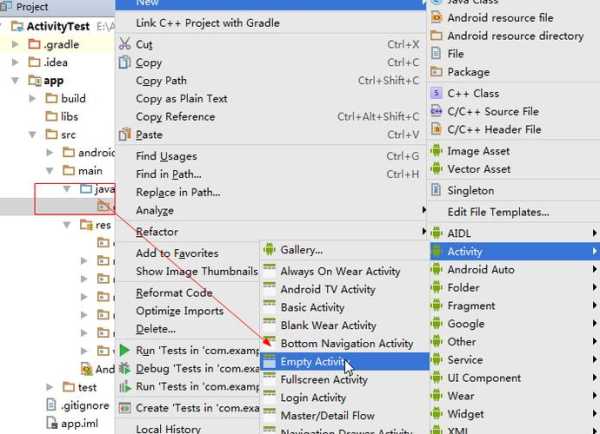Click the Copy icon in context menu
The height and width of the screenshot is (434, 600).
pyautogui.click(x=125, y=62)
